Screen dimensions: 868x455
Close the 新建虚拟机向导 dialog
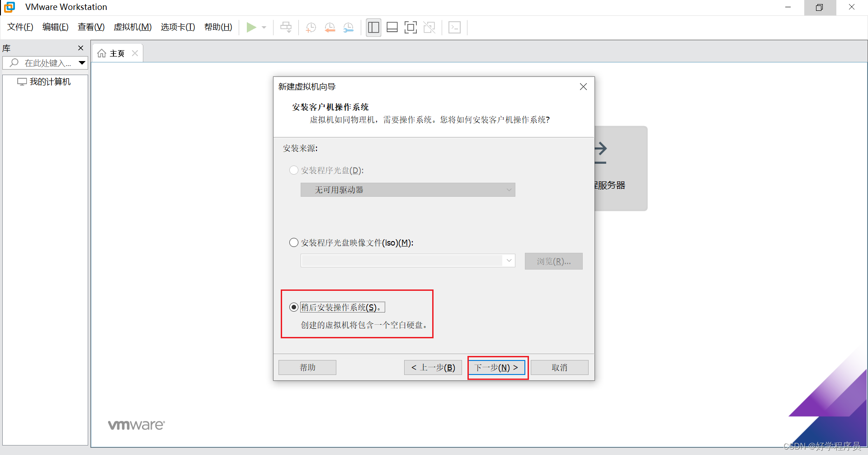click(583, 87)
